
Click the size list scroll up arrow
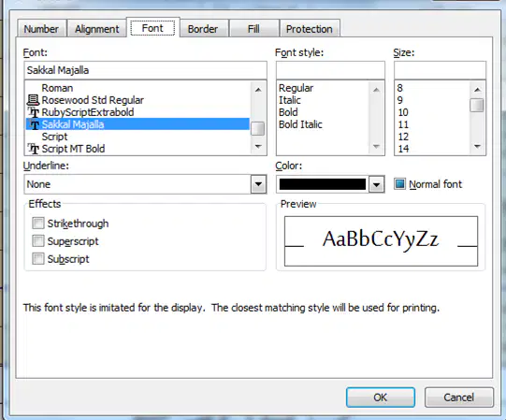477,90
